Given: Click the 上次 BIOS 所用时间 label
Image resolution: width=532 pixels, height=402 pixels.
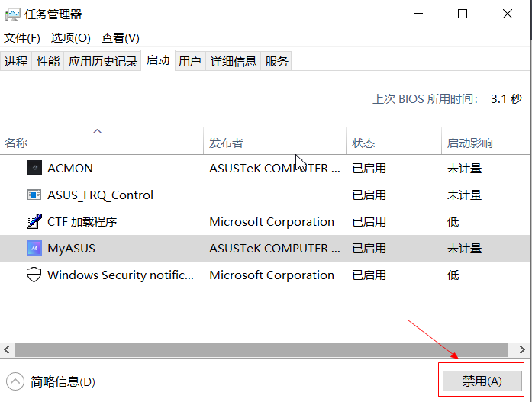Looking at the screenshot, I should 425,99.
